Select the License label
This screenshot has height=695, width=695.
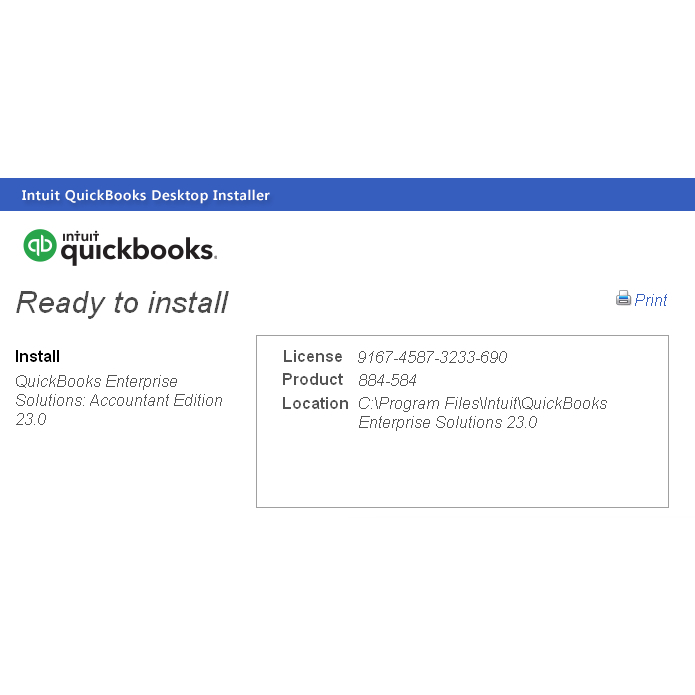click(312, 356)
